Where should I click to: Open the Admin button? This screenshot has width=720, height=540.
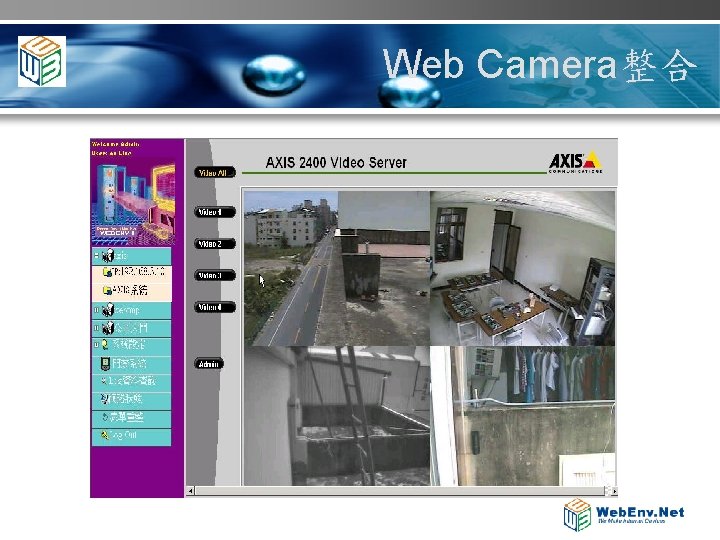click(x=209, y=364)
